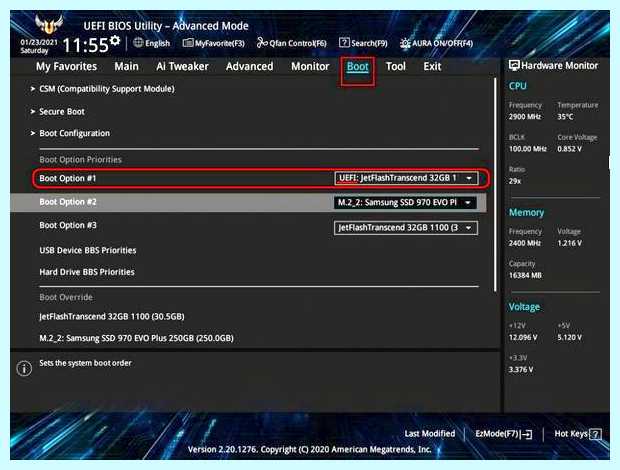Click the Core Voltage value 0.852 V
This screenshot has height=470, width=620.
[x=569, y=149]
